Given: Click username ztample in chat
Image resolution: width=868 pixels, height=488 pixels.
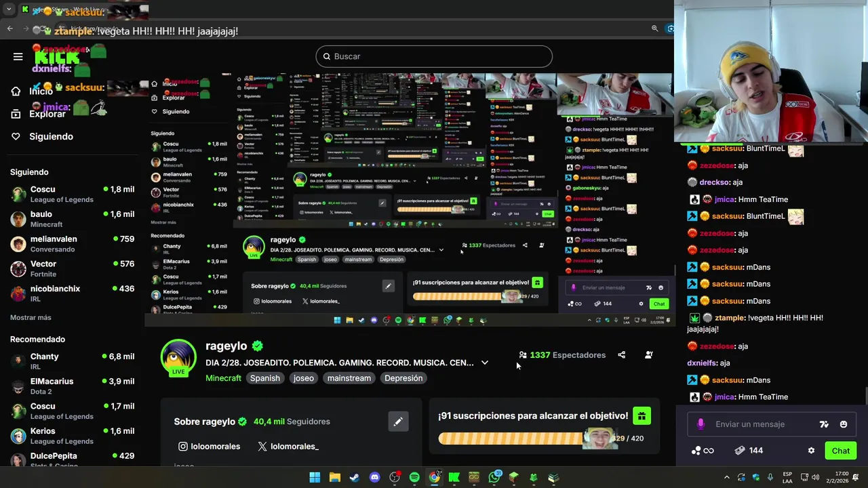Looking at the screenshot, I should (730, 318).
